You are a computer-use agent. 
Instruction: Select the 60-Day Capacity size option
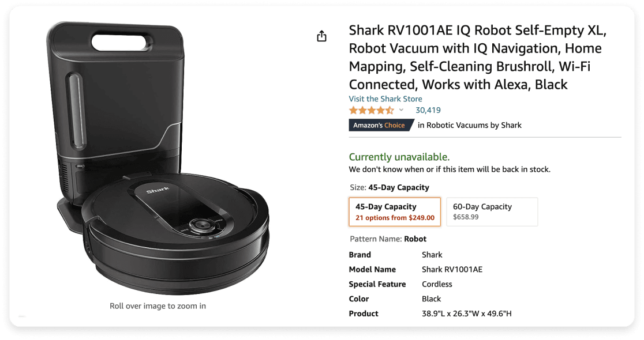pos(492,211)
